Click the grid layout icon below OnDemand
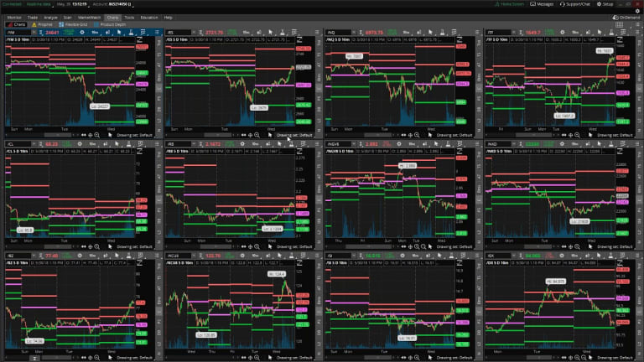 pos(620,24)
